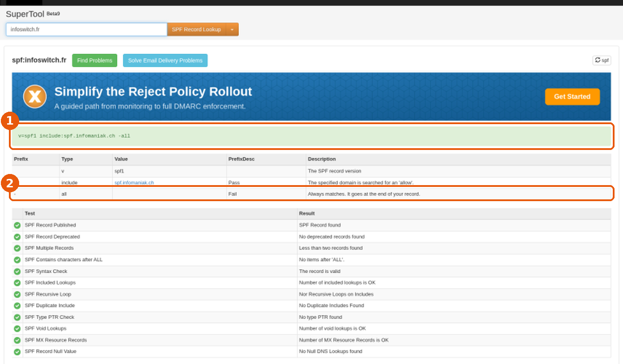Click the result text 'The record is valid'
The width and height of the screenshot is (623, 364).
pyautogui.click(x=320, y=271)
